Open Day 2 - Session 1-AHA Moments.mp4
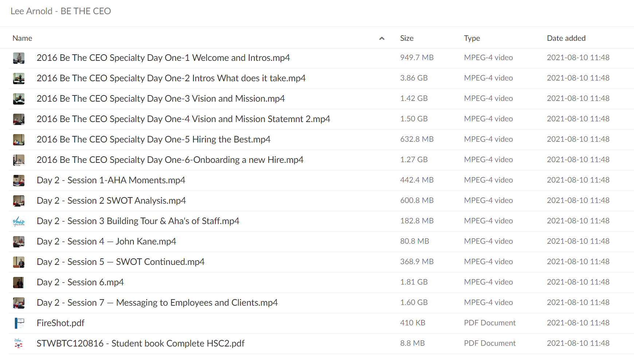The width and height of the screenshot is (634, 364). (x=111, y=180)
